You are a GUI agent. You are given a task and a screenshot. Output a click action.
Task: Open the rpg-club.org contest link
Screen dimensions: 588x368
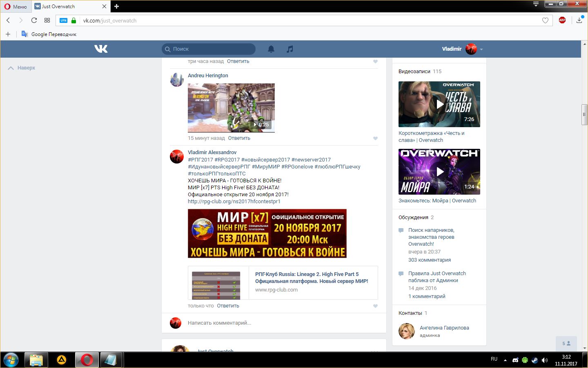tap(234, 202)
